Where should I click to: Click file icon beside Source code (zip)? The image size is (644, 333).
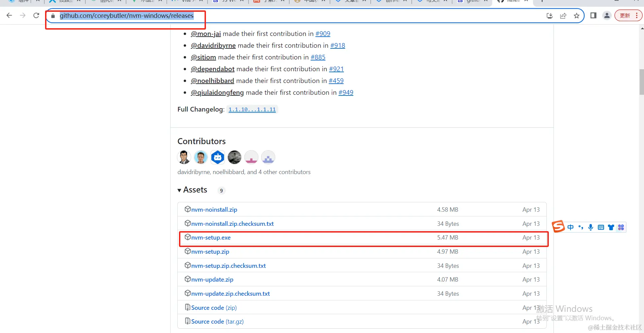coord(188,307)
